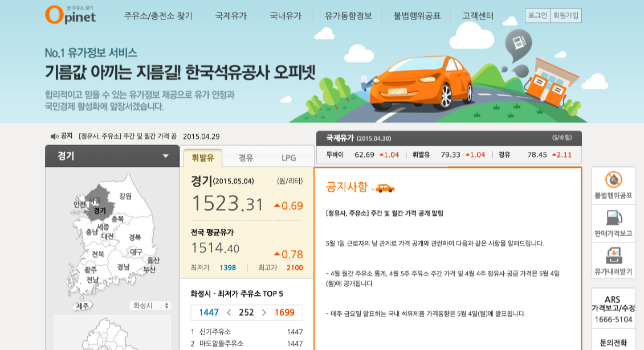Click the ARS 가격보고/수정 box
This screenshot has width=644, height=350.
613,308
